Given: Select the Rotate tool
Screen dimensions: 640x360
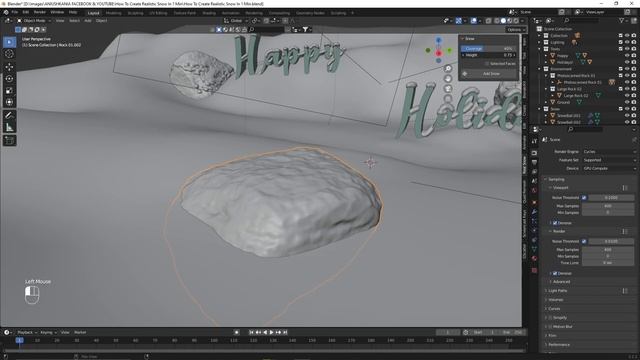Looking at the screenshot, I should [x=9, y=78].
